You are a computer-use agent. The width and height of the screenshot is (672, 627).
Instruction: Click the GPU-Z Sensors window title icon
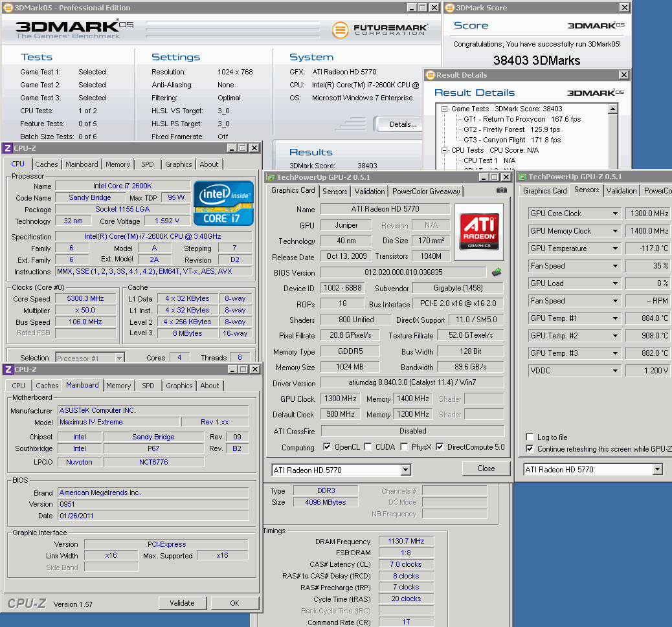click(x=523, y=177)
